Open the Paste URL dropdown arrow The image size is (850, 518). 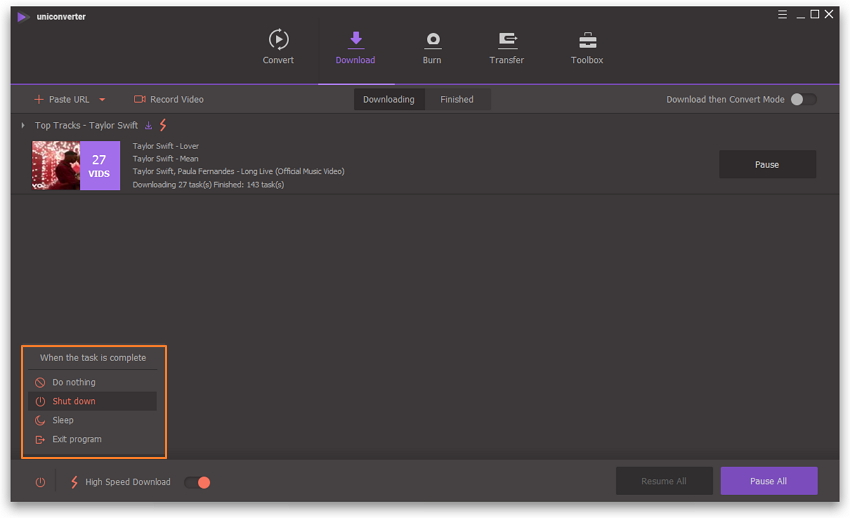point(102,100)
